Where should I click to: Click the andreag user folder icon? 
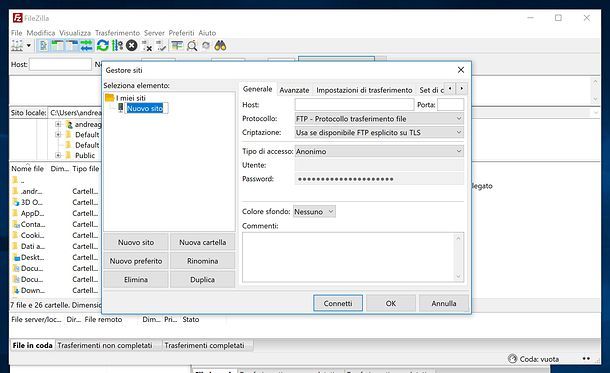[69, 124]
